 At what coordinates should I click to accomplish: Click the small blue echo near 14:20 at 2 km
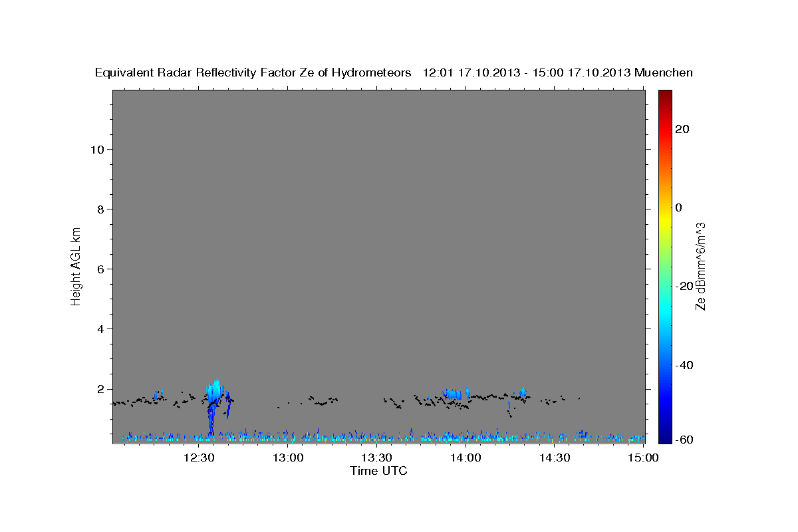[x=522, y=392]
